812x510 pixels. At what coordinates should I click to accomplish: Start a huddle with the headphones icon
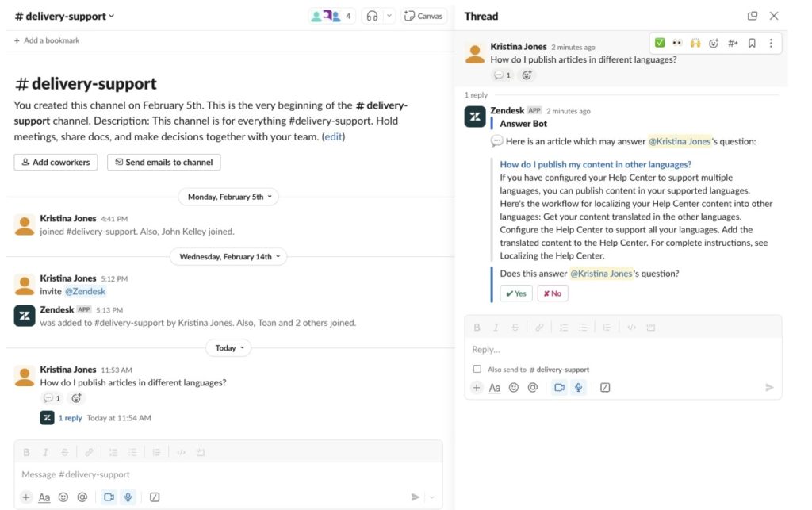(372, 16)
